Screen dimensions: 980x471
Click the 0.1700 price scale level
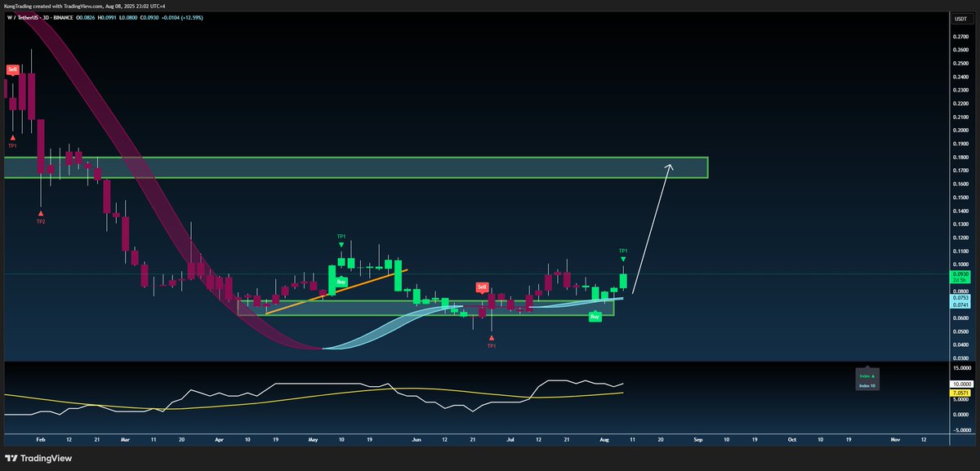960,171
